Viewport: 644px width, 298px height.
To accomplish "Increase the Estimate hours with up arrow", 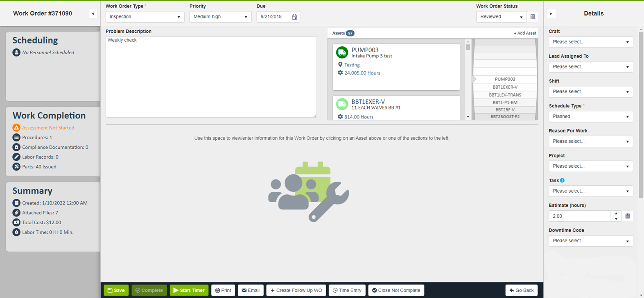I will (x=616, y=214).
